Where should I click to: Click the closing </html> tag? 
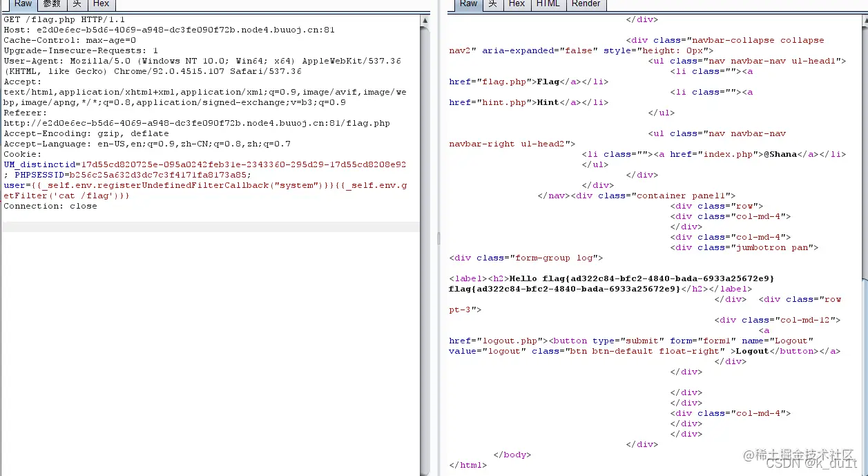[468, 466]
